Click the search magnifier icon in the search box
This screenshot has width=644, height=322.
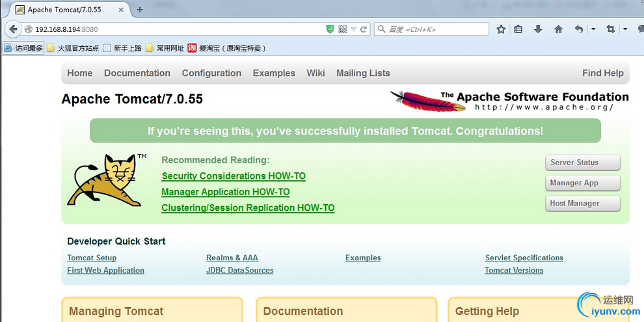click(382, 29)
